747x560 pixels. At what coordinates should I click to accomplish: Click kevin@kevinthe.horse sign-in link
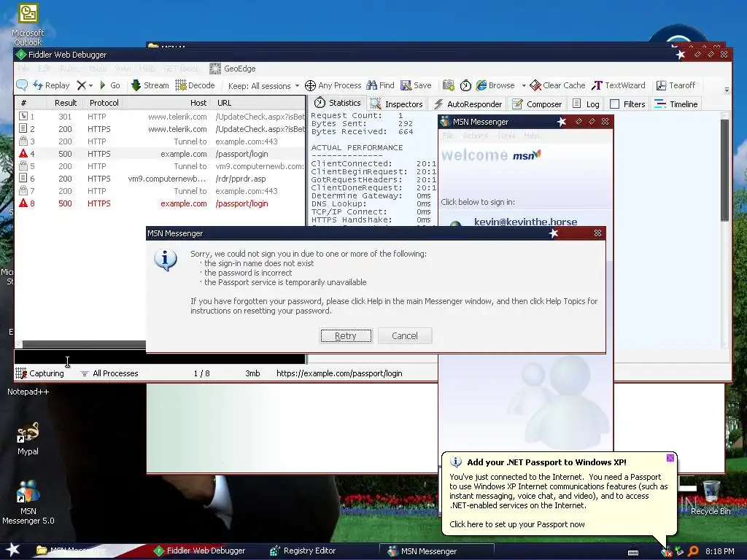pyautogui.click(x=525, y=222)
